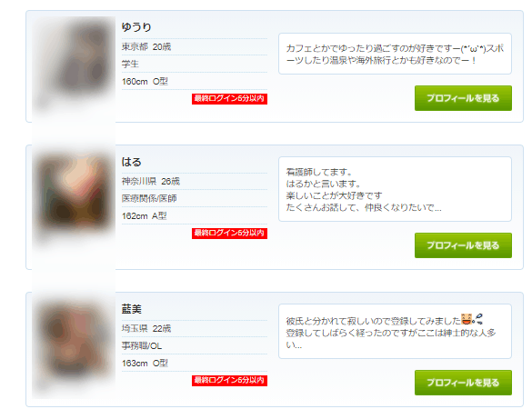Click はる's blurred profile photo
Viewport: 532px width, 419px height.
pyautogui.click(x=74, y=196)
